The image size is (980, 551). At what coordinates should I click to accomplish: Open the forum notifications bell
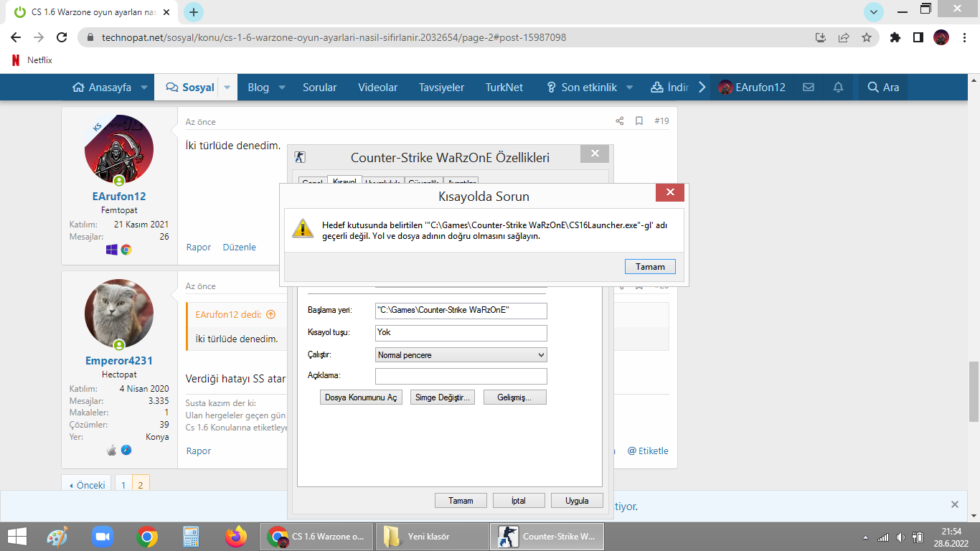point(838,87)
